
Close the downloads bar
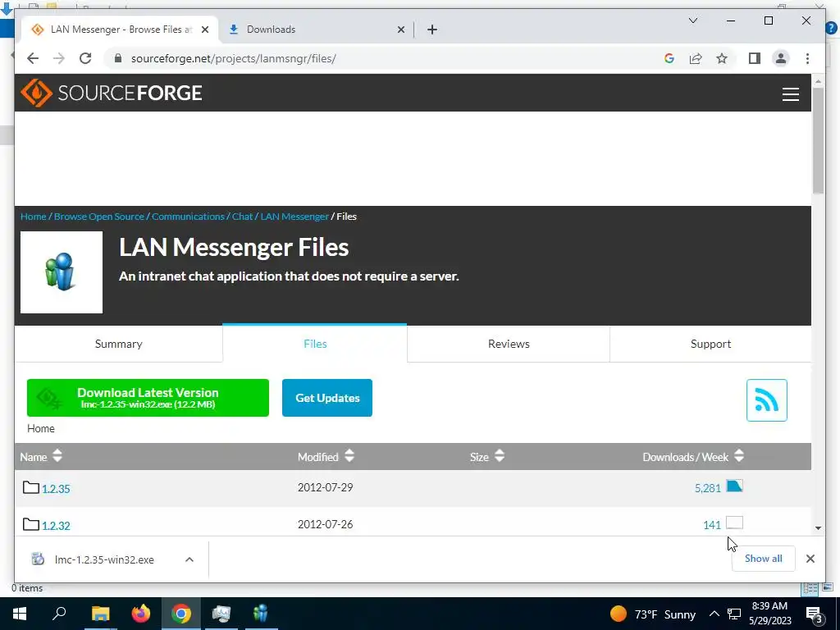[x=810, y=559]
